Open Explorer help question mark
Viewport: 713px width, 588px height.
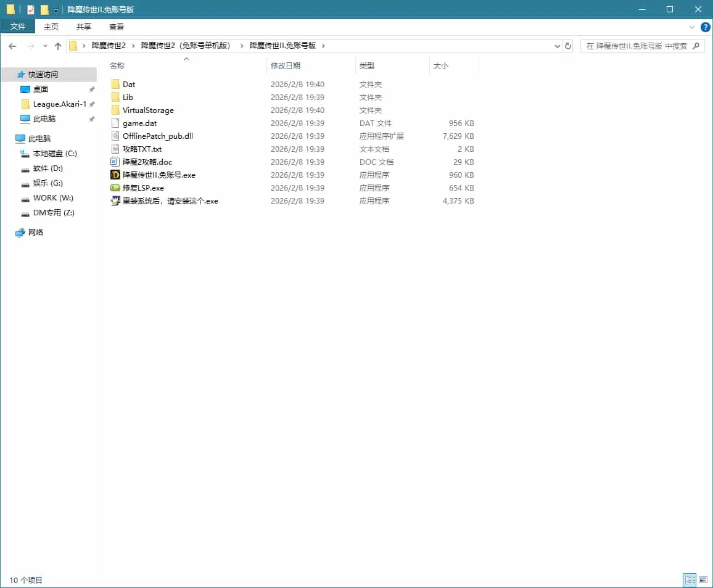[x=705, y=27]
